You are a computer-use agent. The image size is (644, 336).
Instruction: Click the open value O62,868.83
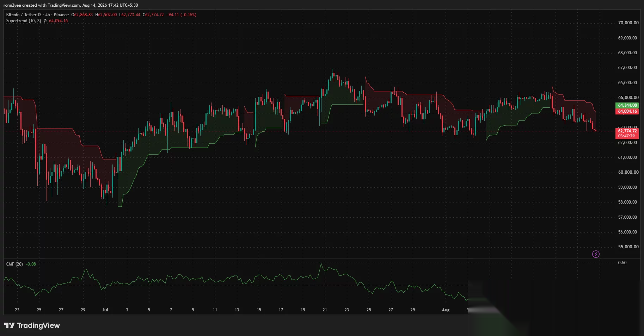coord(82,15)
